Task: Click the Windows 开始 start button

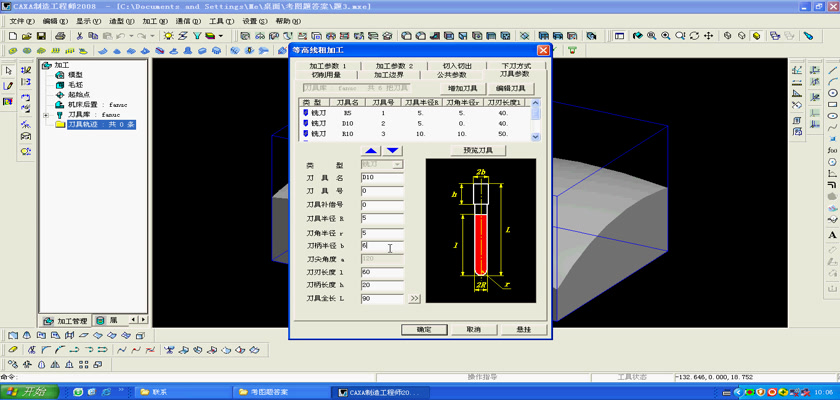Action: [29, 393]
